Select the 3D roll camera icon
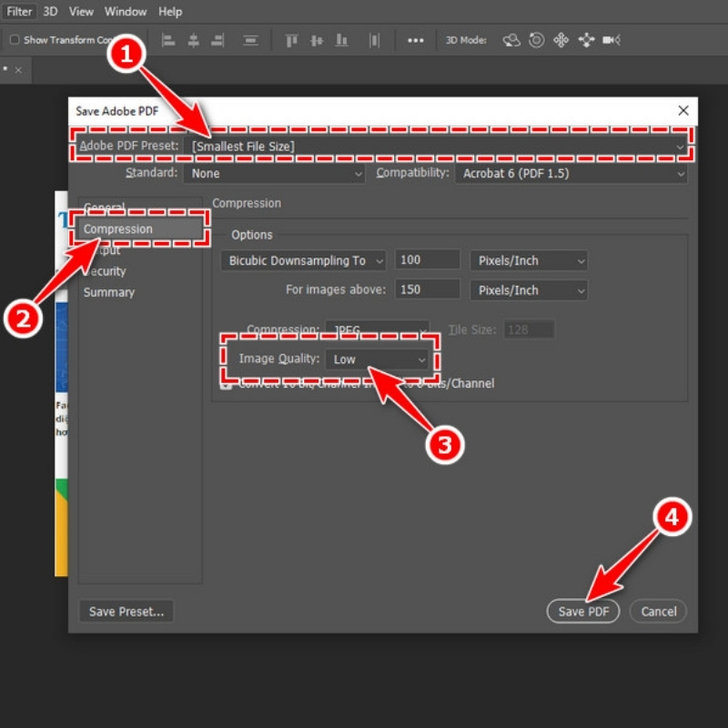This screenshot has height=728, width=728. [x=536, y=40]
